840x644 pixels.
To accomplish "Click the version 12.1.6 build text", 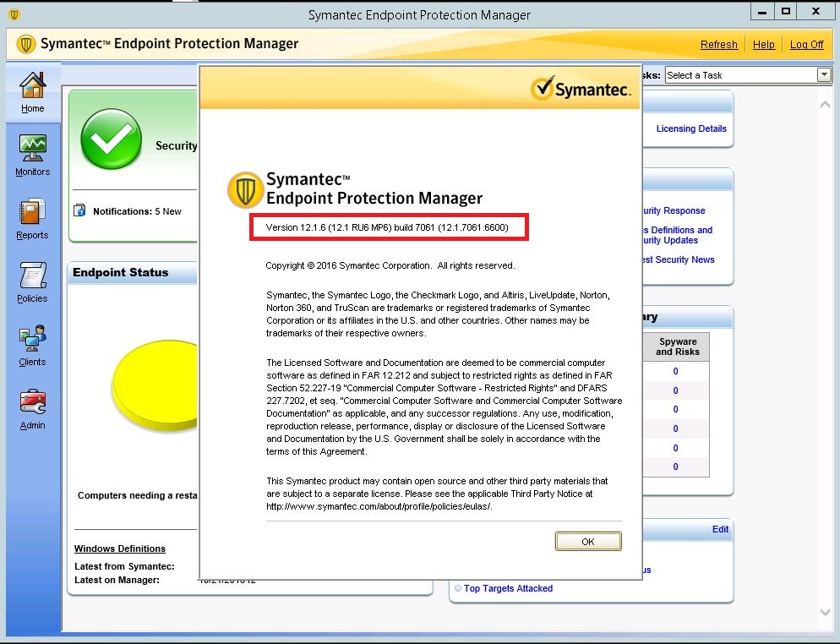I will point(387,227).
